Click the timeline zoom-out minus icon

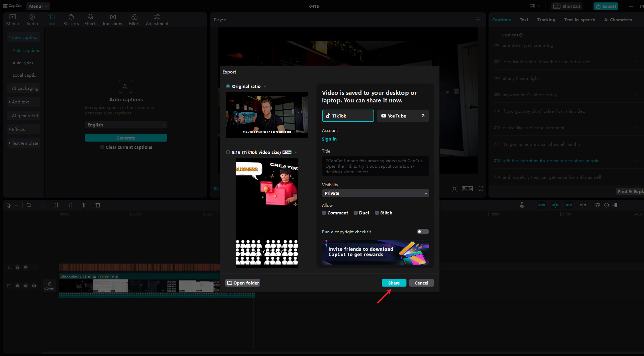(x=607, y=205)
